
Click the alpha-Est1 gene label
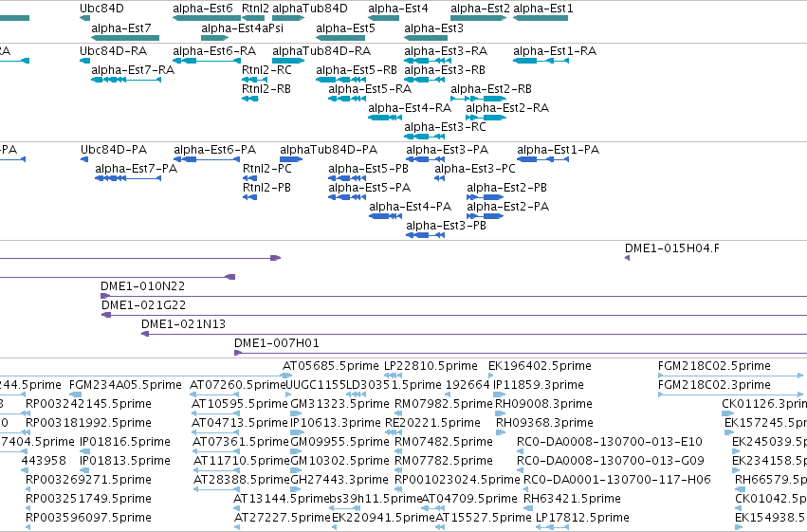tap(543, 9)
